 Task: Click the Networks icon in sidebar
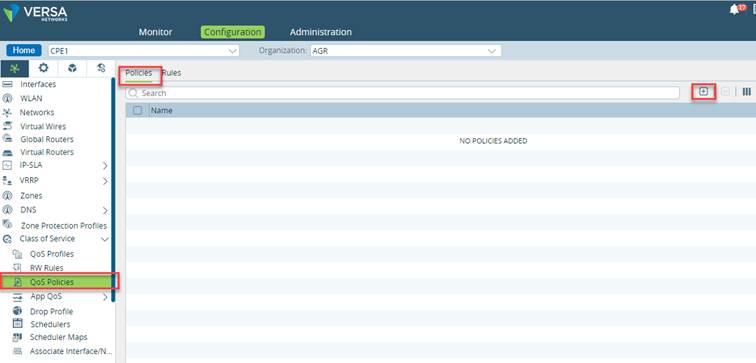point(7,112)
